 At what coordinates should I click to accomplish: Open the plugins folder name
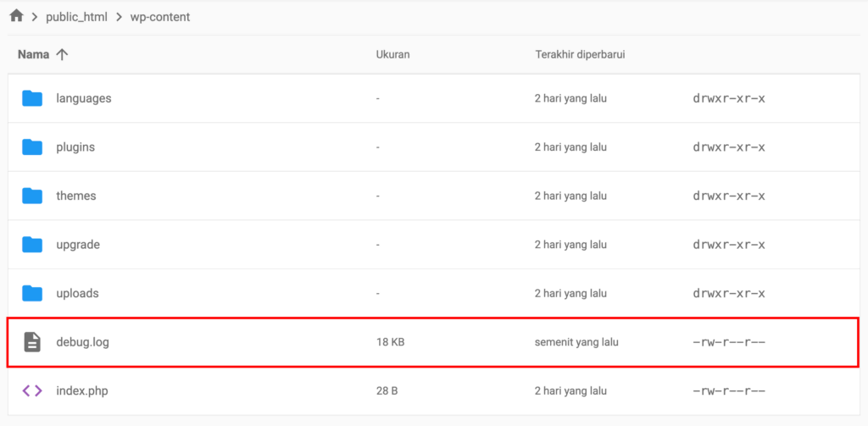(75, 147)
